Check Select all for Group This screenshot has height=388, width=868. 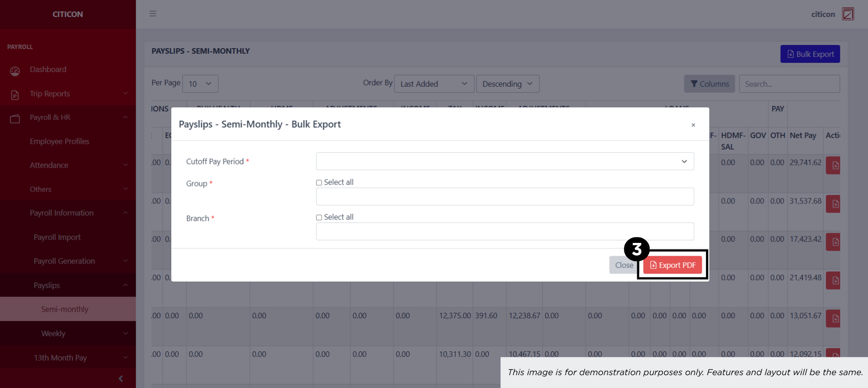[x=319, y=183]
